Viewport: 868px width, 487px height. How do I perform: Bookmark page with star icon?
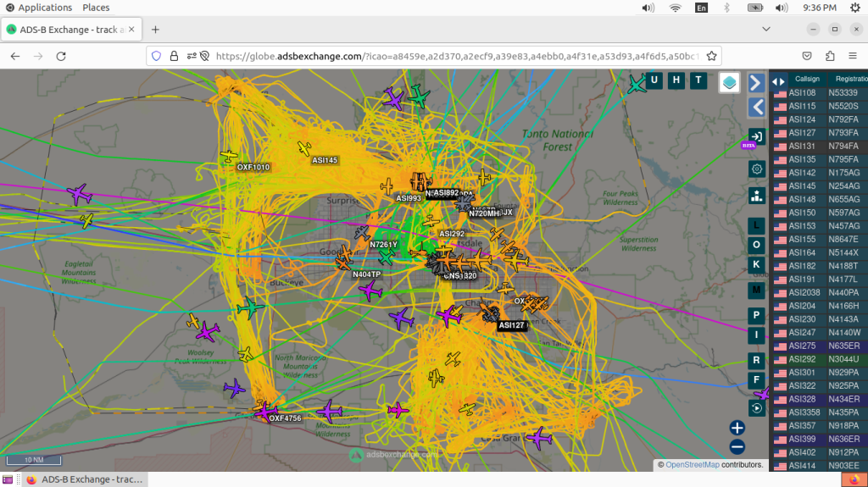711,56
